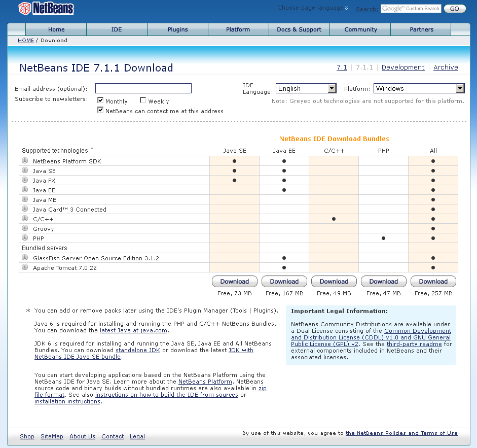Click info icon beside GlassFish Server row
Viewport: 477px width, 448px height.
point(25,258)
